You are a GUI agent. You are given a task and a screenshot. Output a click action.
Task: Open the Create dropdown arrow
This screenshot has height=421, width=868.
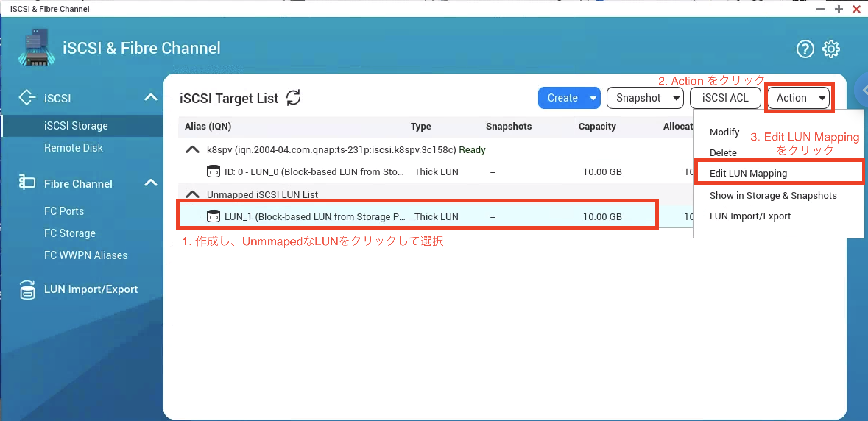tap(593, 98)
